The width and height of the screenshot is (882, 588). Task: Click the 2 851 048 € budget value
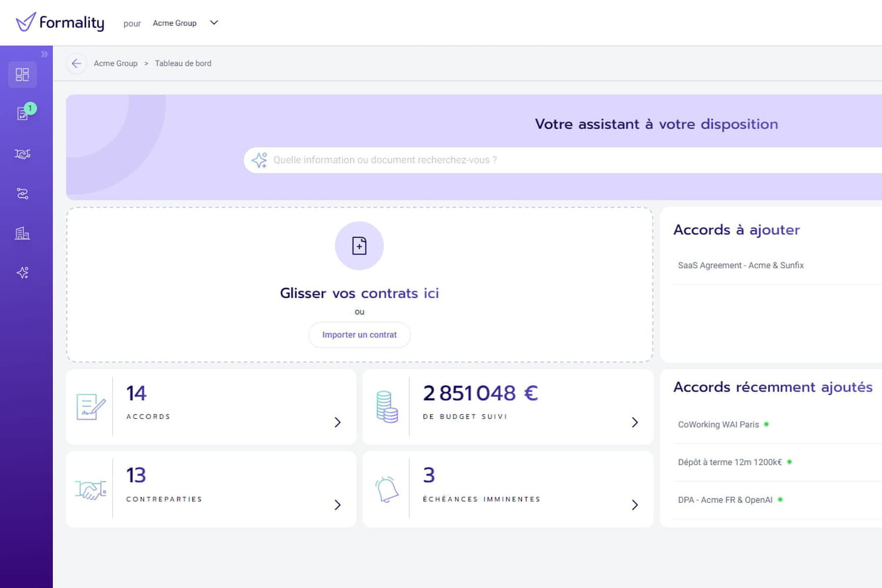point(480,393)
